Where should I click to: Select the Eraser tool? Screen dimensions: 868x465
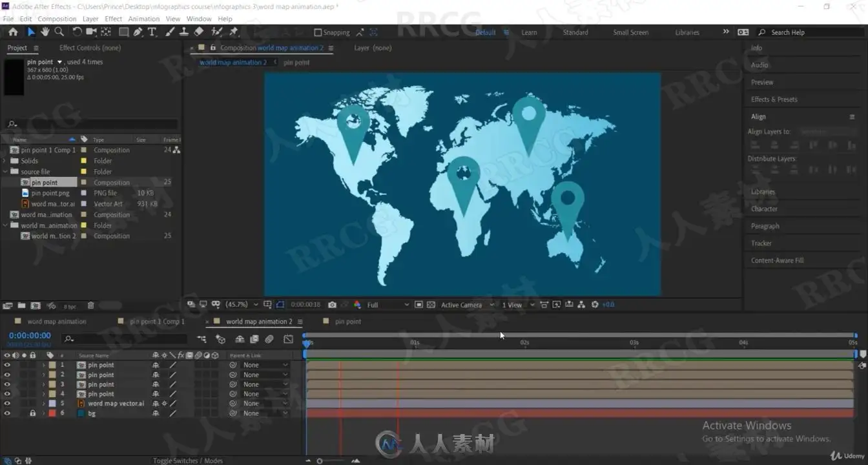click(199, 32)
